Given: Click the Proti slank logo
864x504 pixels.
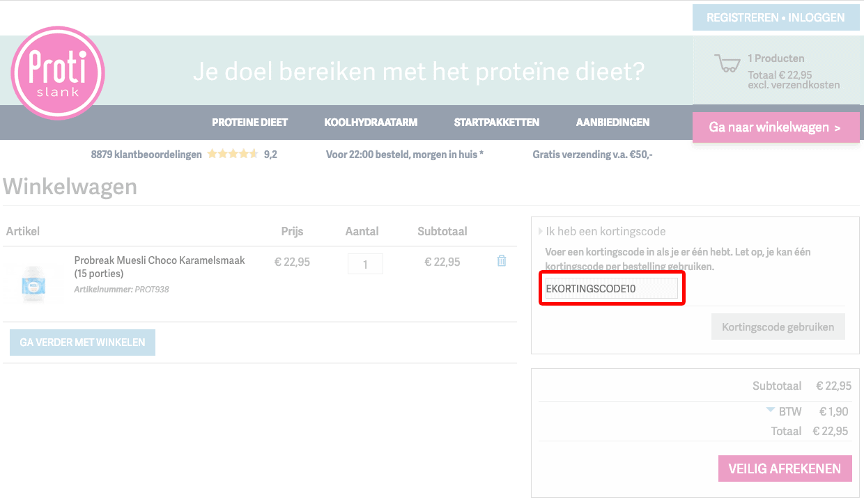Looking at the screenshot, I should pos(58,73).
